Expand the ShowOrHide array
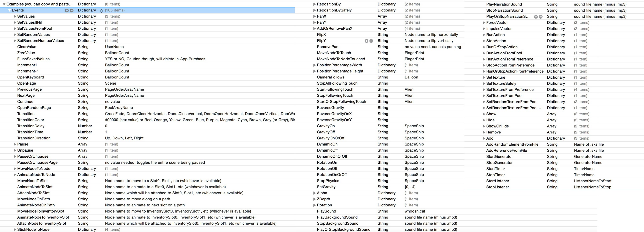 click(x=484, y=126)
